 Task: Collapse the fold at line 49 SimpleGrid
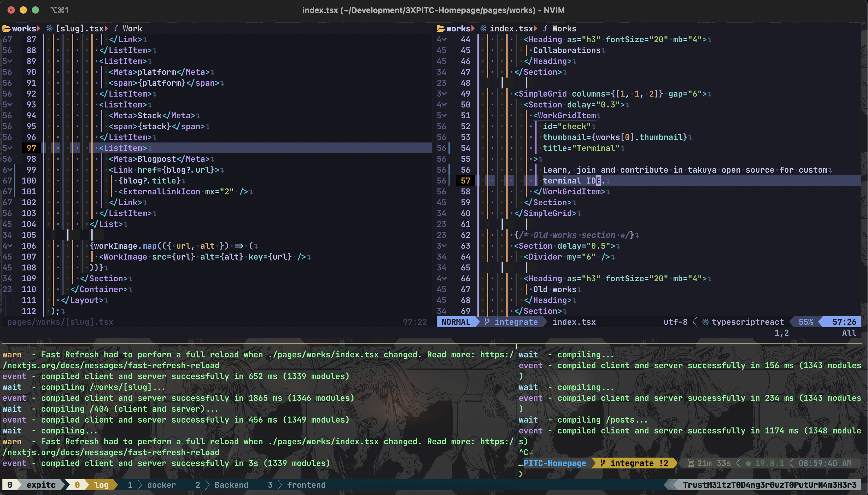[444, 94]
